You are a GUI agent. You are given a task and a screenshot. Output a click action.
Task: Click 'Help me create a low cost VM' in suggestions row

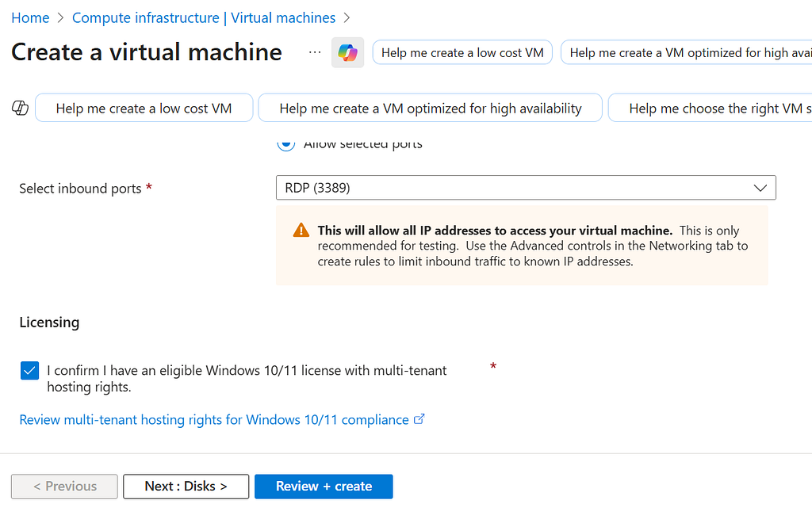tap(144, 108)
